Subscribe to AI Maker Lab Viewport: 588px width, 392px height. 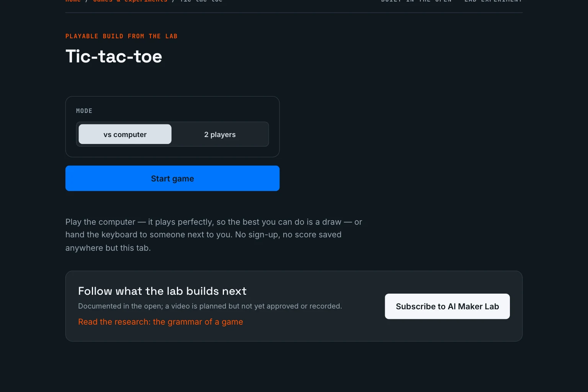coord(447,306)
